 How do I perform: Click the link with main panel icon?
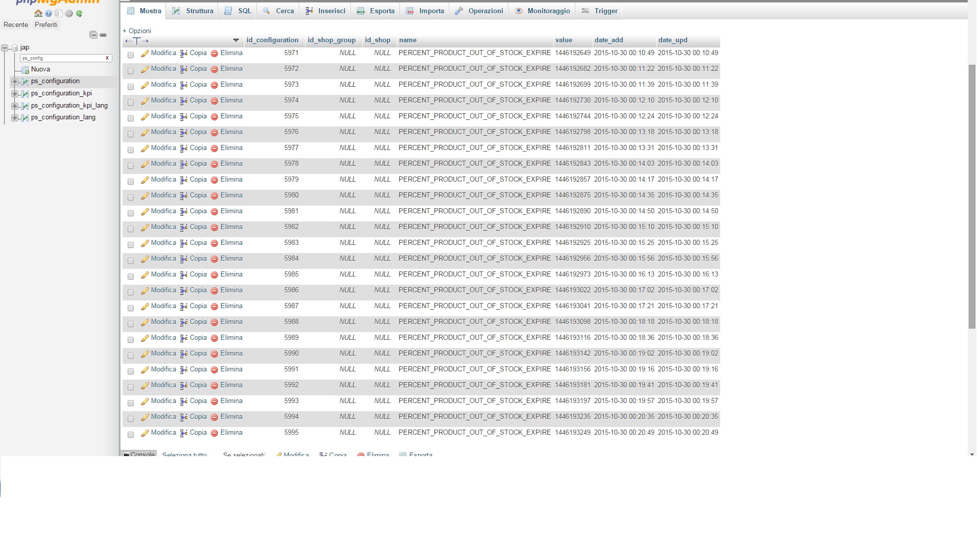coord(103,35)
